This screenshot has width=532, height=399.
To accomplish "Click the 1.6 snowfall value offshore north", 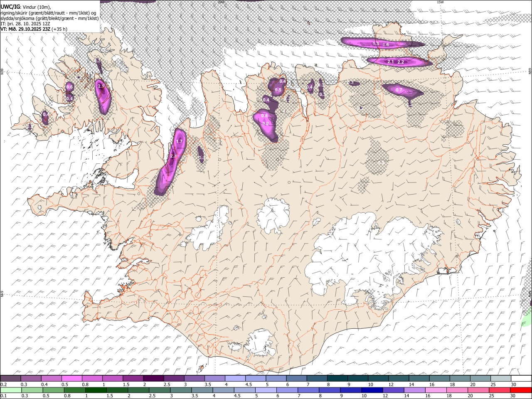I will (386, 44).
